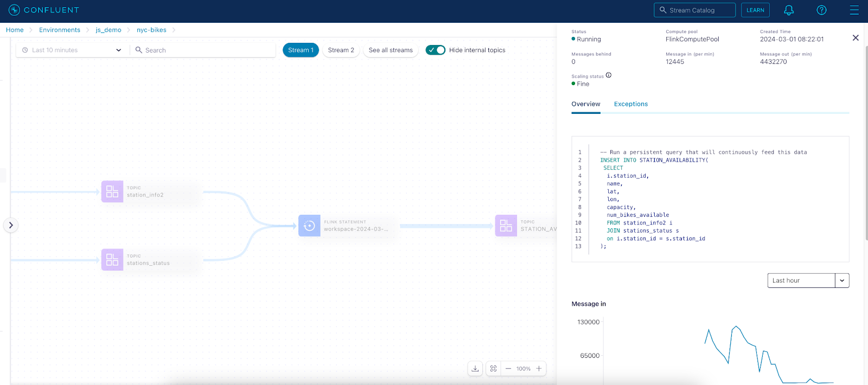The image size is (868, 385).
Task: Click the STATION_AV topic node icon
Action: (506, 226)
